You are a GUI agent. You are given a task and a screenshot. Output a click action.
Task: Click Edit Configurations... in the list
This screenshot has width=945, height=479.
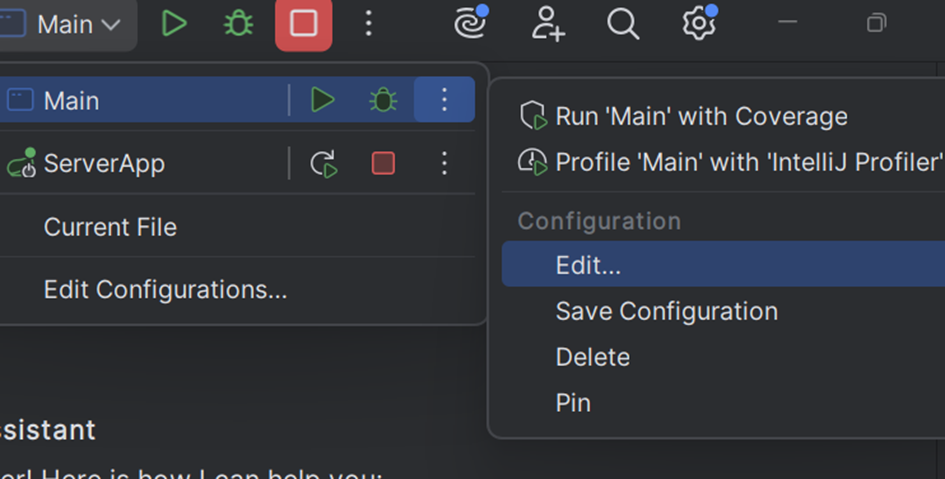(x=165, y=290)
